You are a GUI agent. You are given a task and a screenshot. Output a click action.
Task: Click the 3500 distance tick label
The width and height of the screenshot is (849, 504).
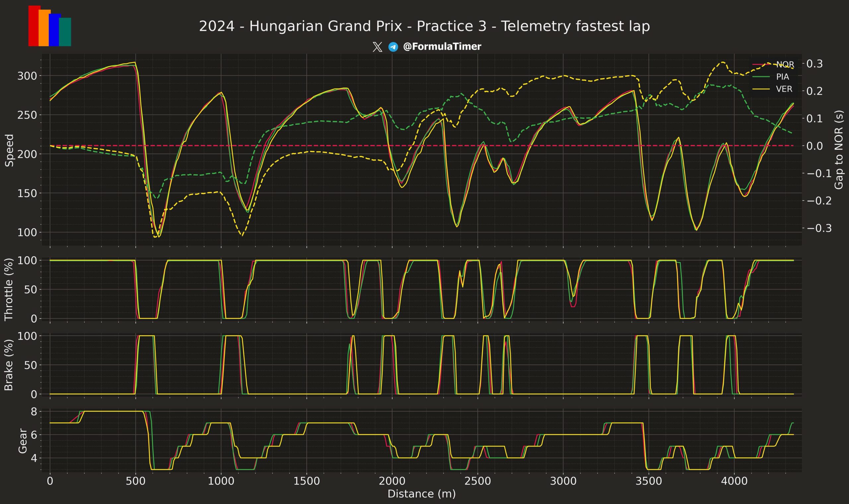click(649, 481)
